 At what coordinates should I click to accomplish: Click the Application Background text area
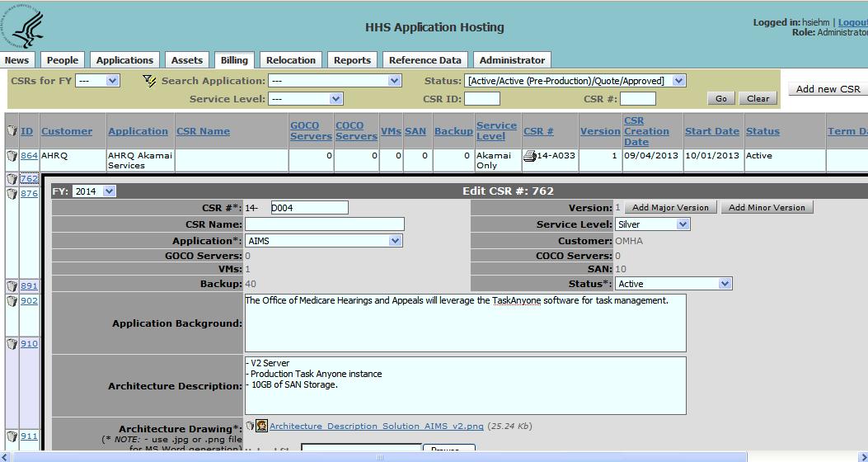[x=466, y=323]
